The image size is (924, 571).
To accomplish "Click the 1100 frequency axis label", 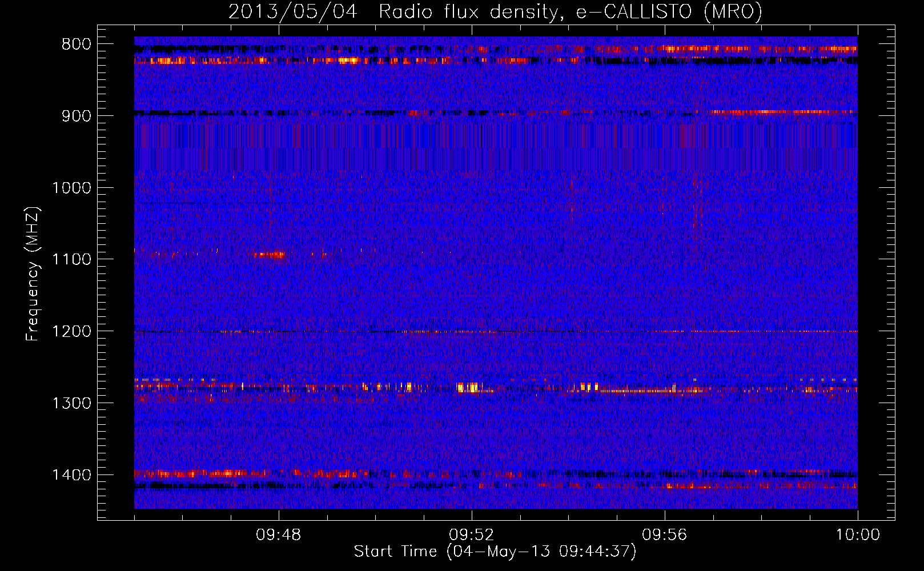I will click(x=71, y=260).
